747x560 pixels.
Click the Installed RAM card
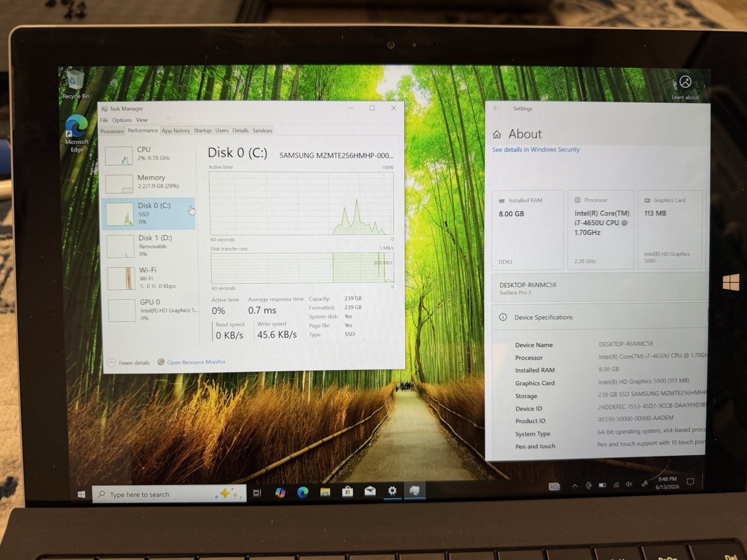click(x=528, y=230)
